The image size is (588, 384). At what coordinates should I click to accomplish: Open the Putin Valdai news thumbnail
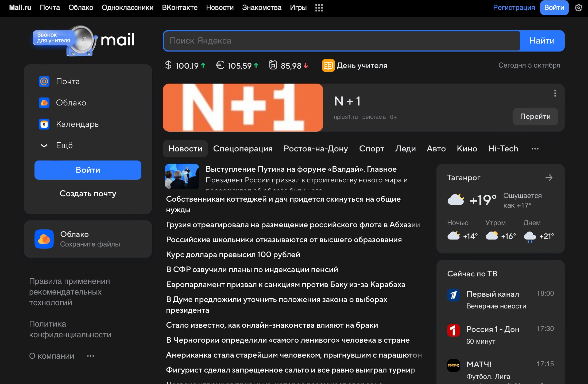coord(182,177)
